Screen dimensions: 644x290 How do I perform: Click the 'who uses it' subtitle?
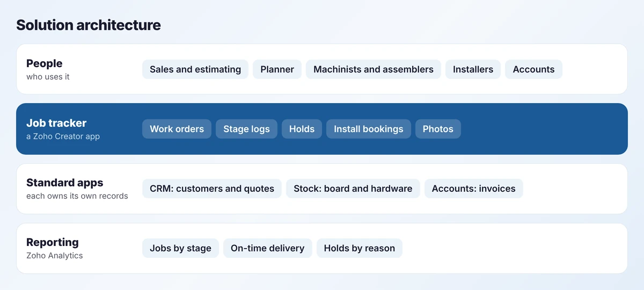tap(48, 77)
